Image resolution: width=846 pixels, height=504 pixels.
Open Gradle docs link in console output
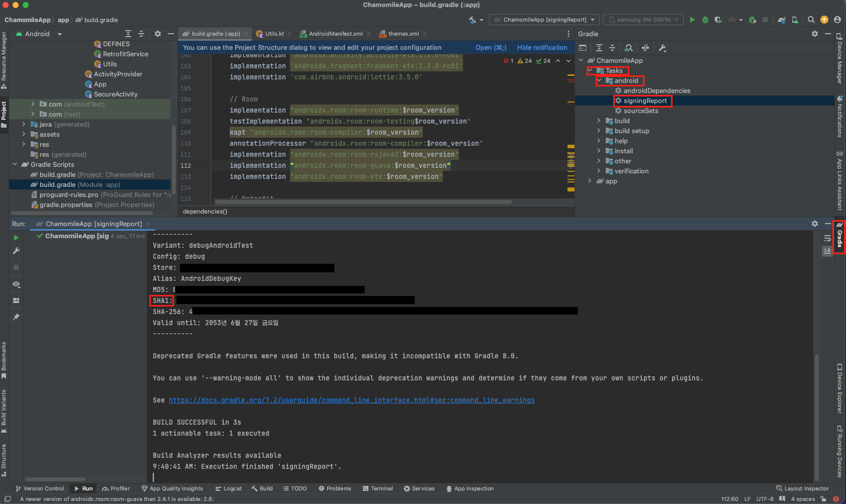pos(351,400)
